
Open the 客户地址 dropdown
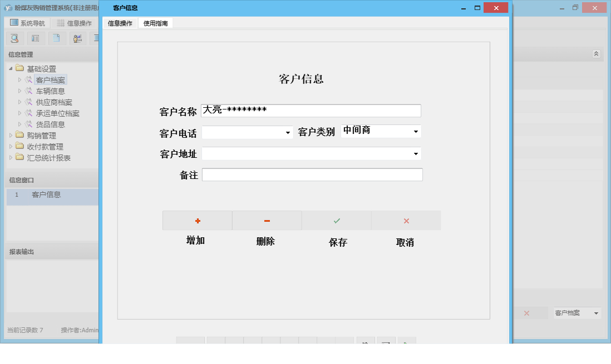pos(416,152)
